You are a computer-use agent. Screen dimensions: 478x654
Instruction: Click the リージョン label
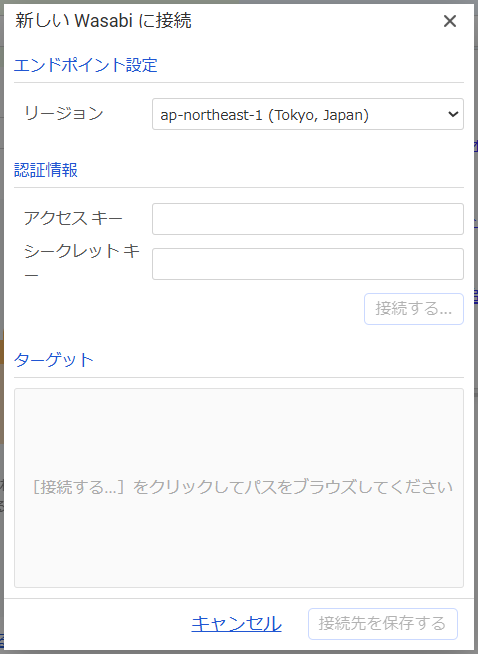pos(64,113)
